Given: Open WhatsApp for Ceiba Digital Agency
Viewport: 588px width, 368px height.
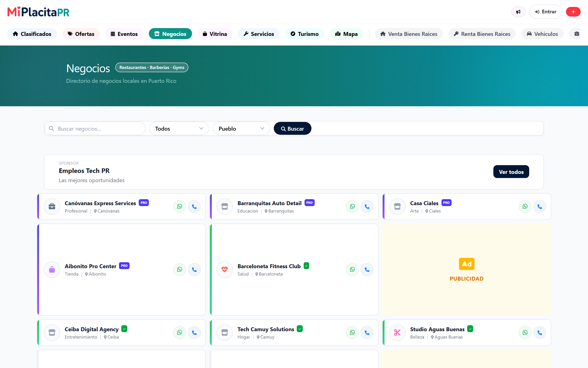Looking at the screenshot, I should click(x=180, y=333).
